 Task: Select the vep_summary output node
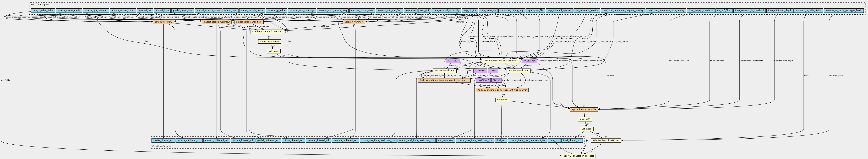pos(445,140)
